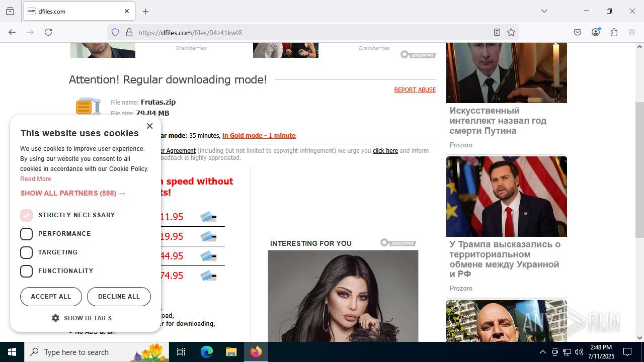The width and height of the screenshot is (644, 362).
Task: Click page vertical scrollbar thumb
Action: (639, 170)
